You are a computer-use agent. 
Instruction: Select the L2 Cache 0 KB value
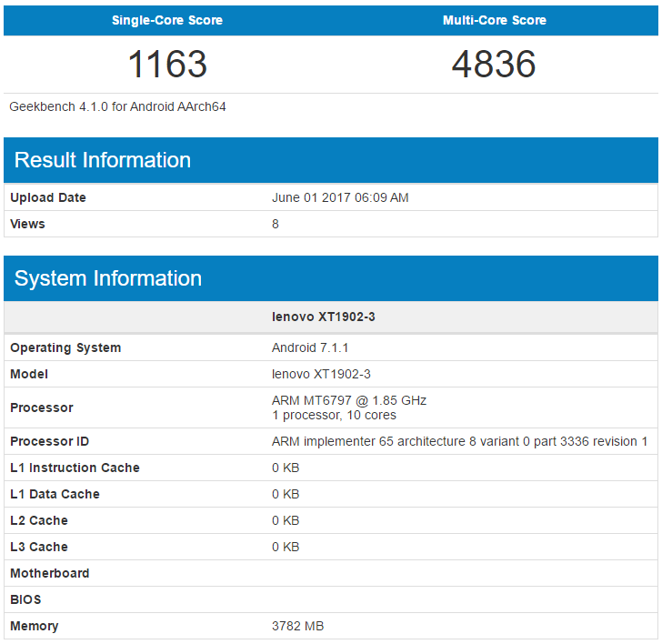click(x=286, y=520)
